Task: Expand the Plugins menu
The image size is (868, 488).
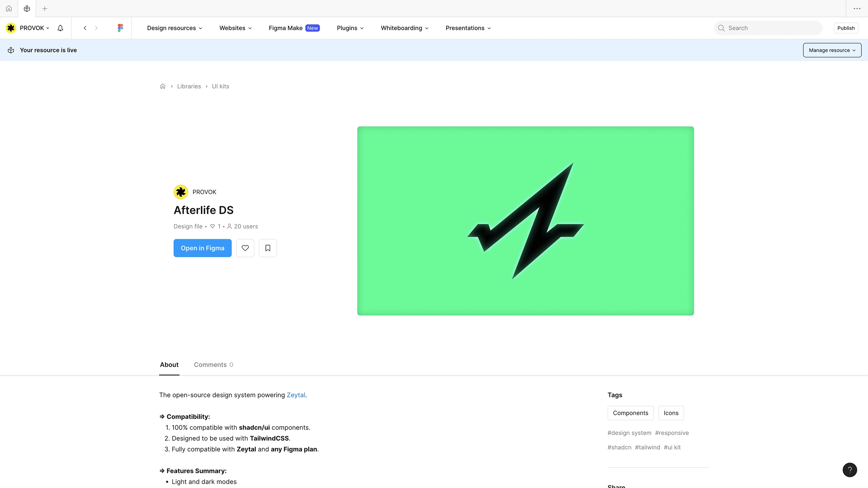Action: pyautogui.click(x=350, y=28)
